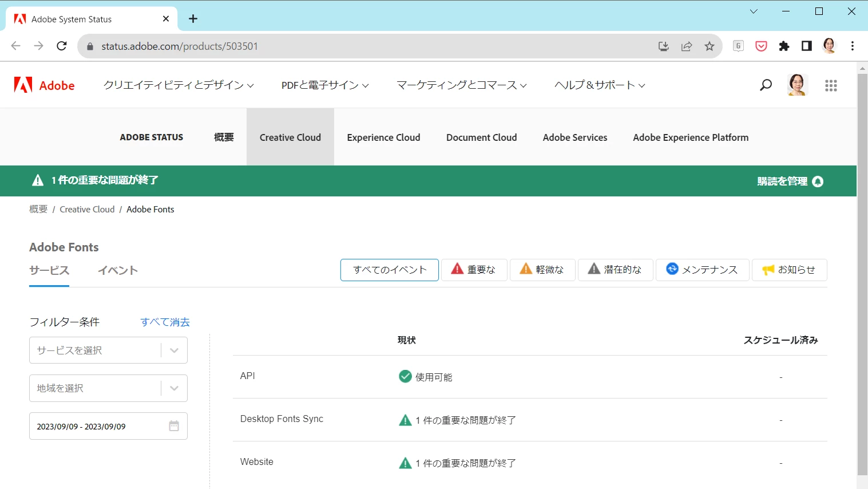868x489 pixels.
Task: Filter by 軽微な events
Action: (x=542, y=270)
